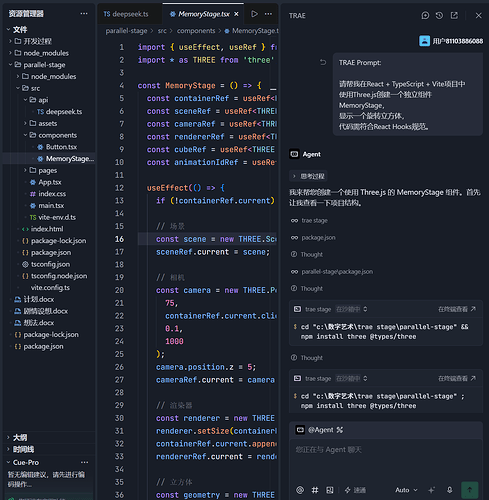Expand the thinking process section
Image resolution: width=489 pixels, height=500 pixels.
(308, 176)
